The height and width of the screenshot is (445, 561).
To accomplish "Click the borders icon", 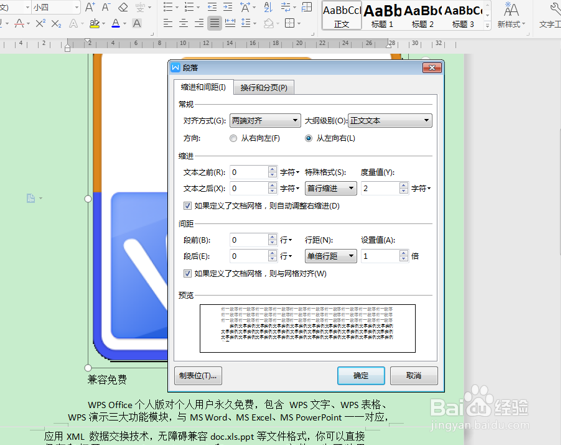I will tap(289, 24).
